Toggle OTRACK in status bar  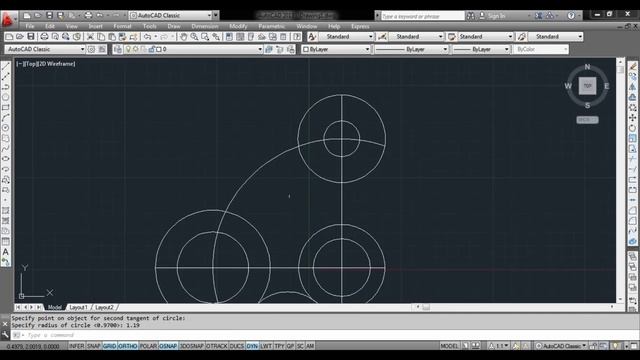pyautogui.click(x=217, y=346)
